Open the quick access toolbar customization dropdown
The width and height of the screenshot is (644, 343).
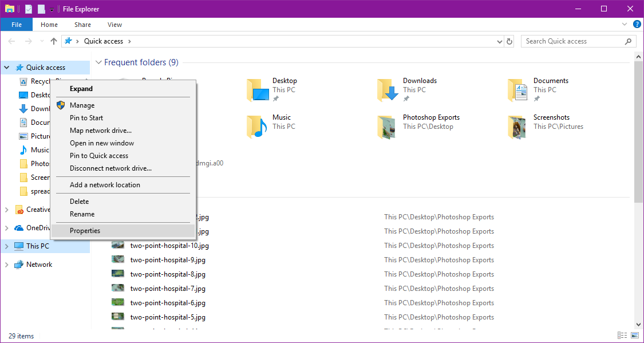point(52,9)
